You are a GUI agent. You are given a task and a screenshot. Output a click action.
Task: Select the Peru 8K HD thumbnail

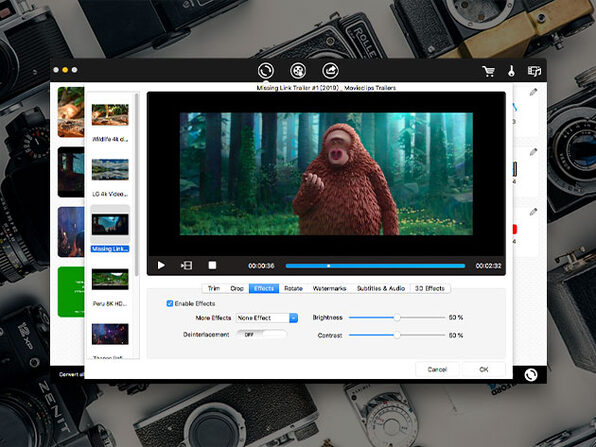coord(110,279)
